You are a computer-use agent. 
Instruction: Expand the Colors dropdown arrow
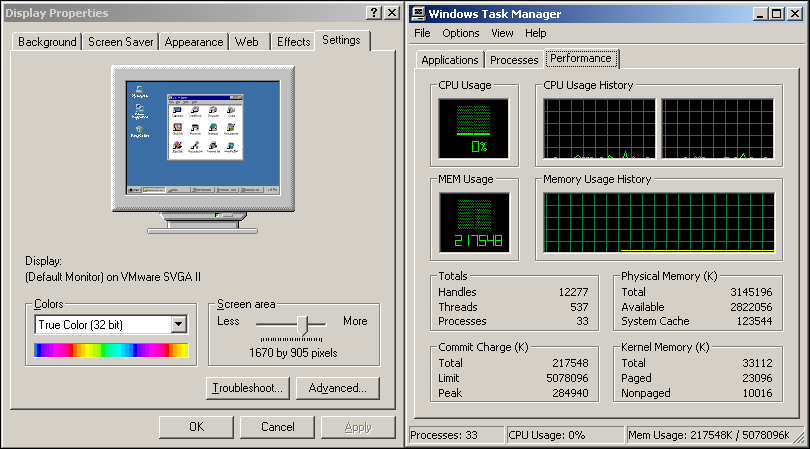coord(179,324)
